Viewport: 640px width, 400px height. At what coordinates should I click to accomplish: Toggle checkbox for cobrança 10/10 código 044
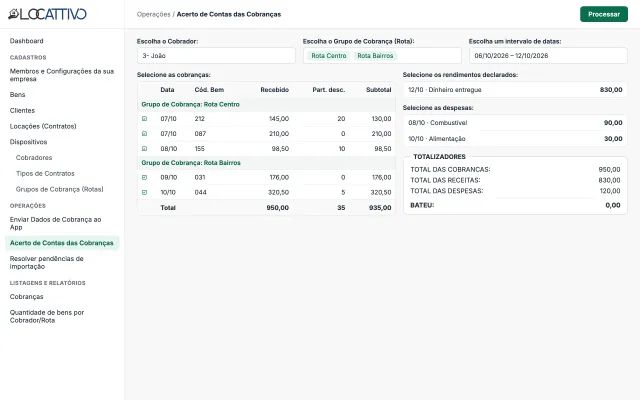(144, 192)
